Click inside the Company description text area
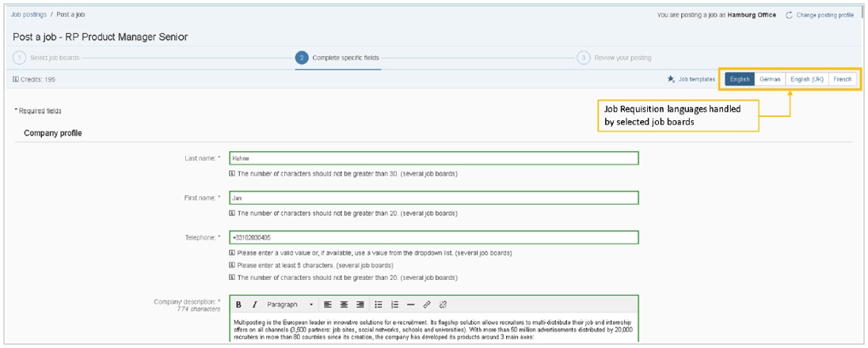Image resolution: width=868 pixels, height=348 pixels. [433, 329]
